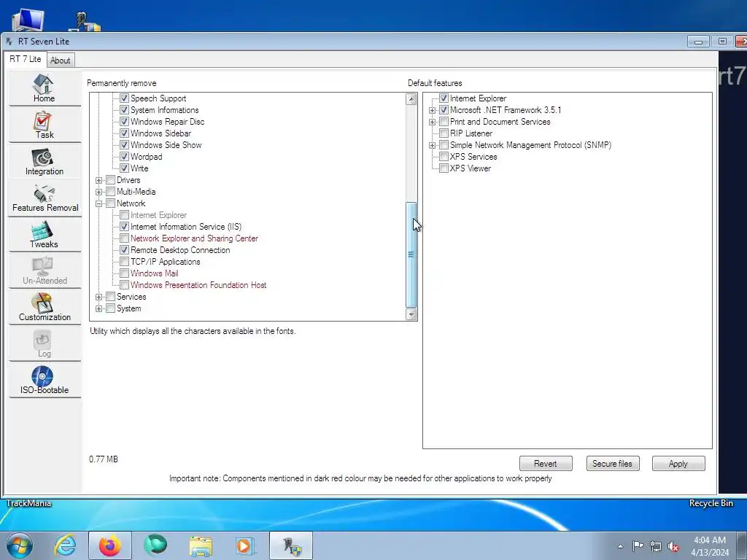Switch to the About tab

tap(60, 61)
